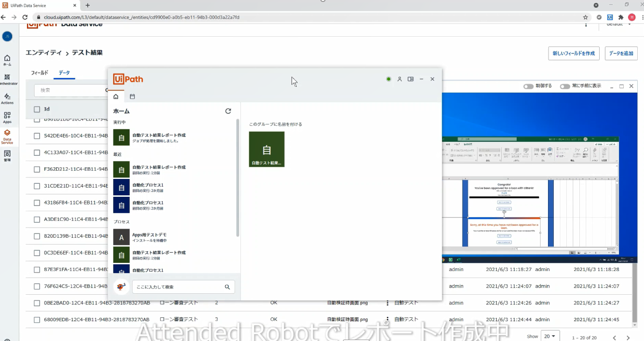644x341 pixels.
Task: Check the select-all Id header checkbox
Action: [x=37, y=109]
